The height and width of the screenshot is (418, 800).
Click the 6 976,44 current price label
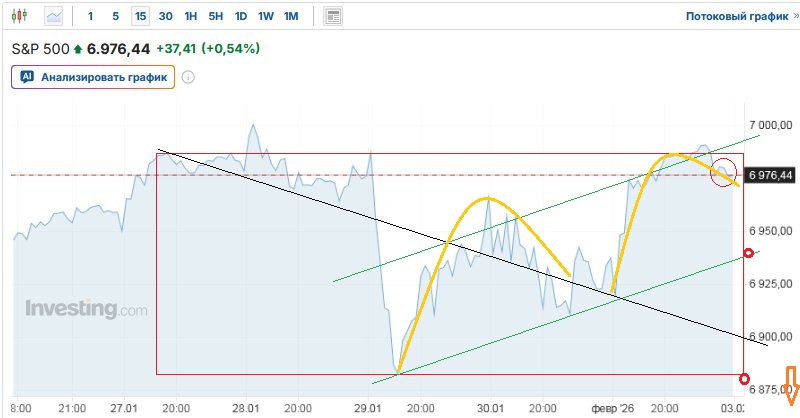[x=769, y=174]
